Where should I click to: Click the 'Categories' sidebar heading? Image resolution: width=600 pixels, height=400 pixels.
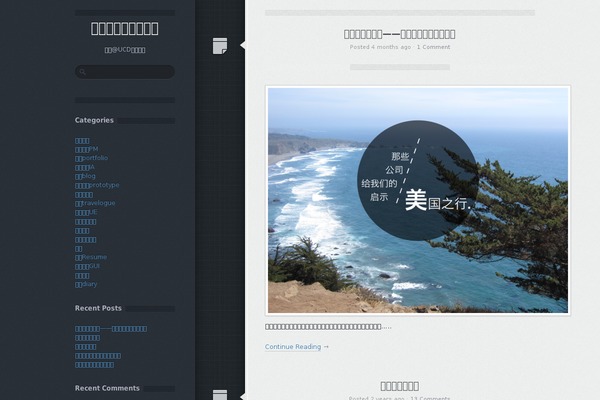94,120
